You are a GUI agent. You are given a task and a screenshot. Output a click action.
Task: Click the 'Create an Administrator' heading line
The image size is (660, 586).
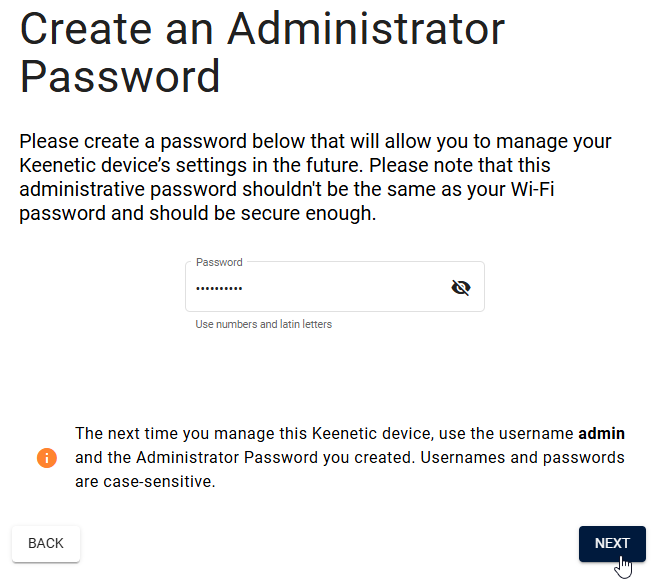(x=262, y=29)
